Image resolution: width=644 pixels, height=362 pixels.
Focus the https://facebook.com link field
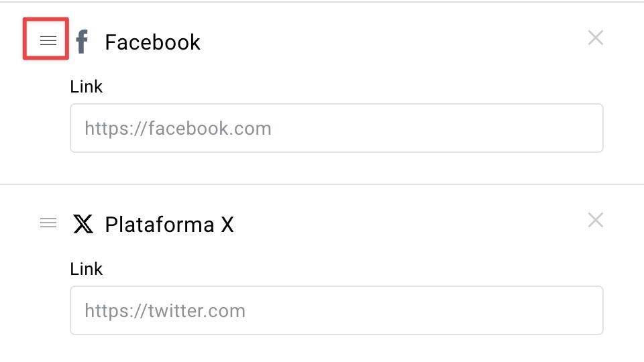(x=336, y=128)
